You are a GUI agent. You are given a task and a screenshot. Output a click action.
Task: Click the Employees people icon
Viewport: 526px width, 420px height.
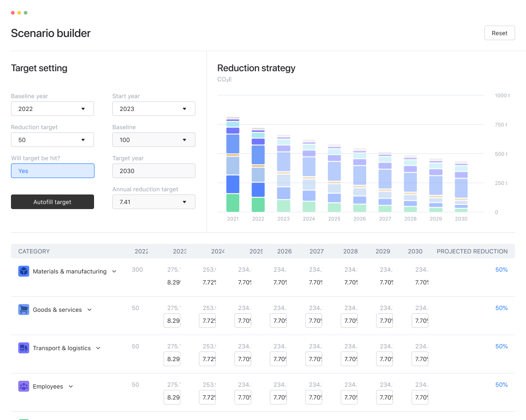24,386
